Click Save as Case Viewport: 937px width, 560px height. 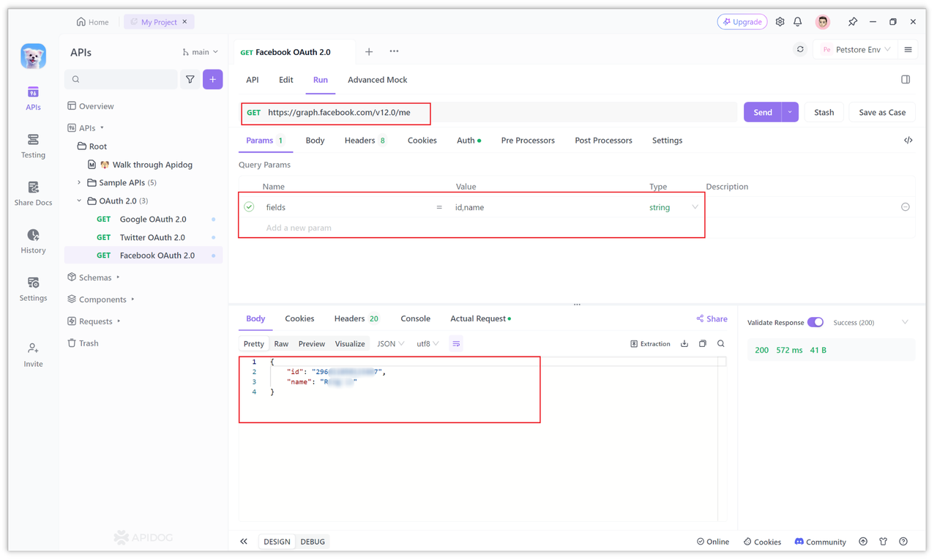click(882, 112)
